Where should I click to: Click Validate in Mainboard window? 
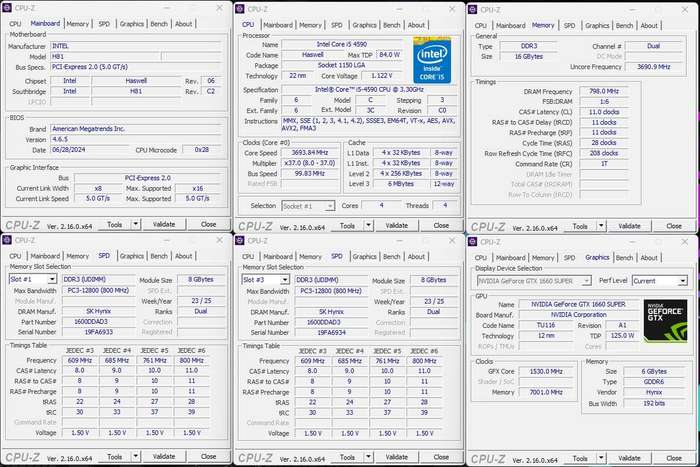point(164,224)
